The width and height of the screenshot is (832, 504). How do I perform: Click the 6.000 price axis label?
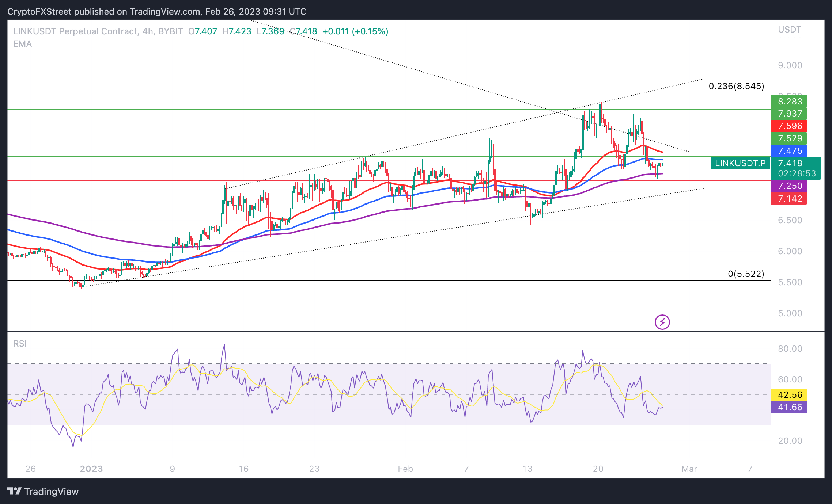coord(790,251)
